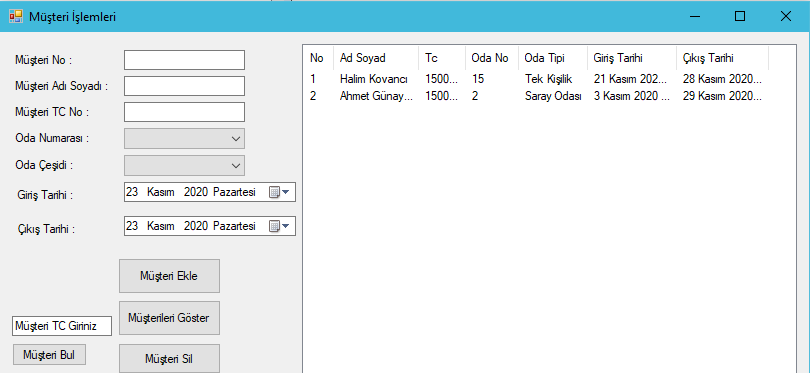This screenshot has width=810, height=373.
Task: Click the Çıkış Tarihi column header
Action: click(722, 58)
